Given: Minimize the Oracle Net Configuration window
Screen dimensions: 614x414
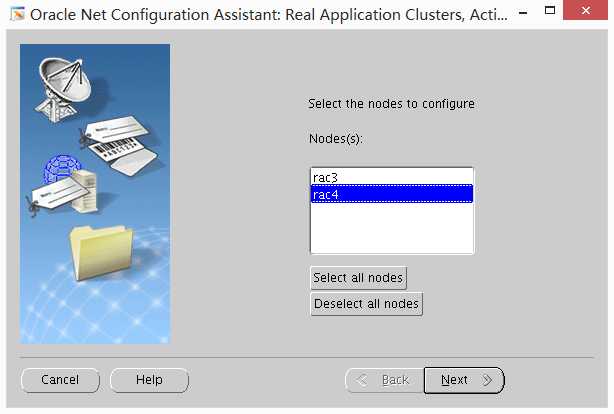Looking at the screenshot, I should [523, 13].
